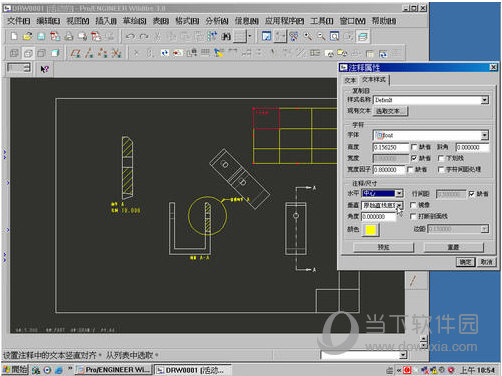Image resolution: width=502 pixels, height=376 pixels.
Task: Open dropdown arrow beside grid toolbar icon
Action: tap(250, 36)
